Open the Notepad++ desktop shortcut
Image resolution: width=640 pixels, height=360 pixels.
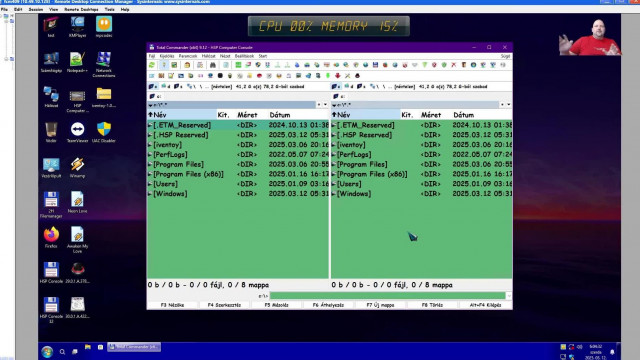[77, 62]
